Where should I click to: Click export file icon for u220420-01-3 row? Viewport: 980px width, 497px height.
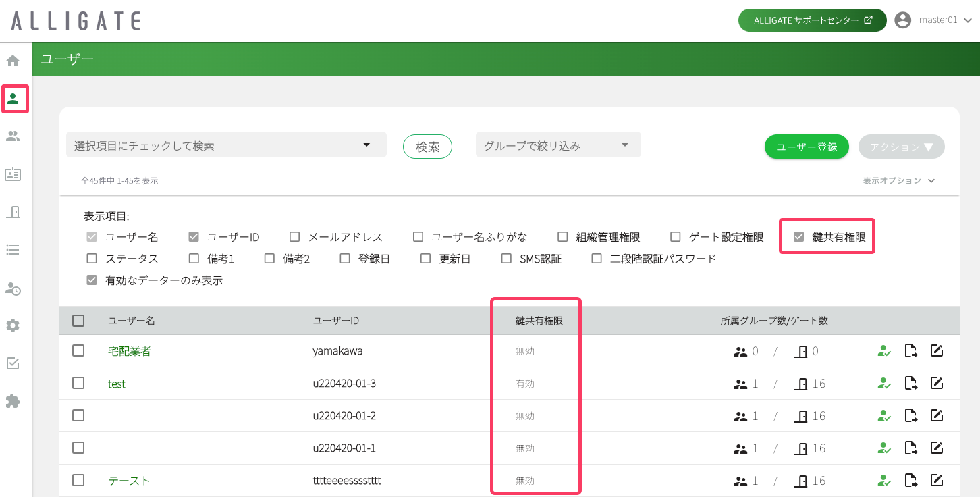pyautogui.click(x=911, y=384)
